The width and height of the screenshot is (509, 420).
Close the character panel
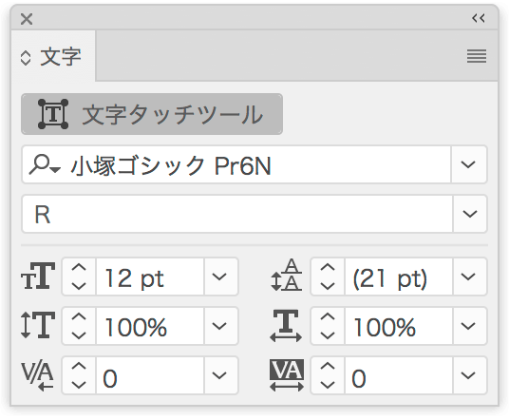click(27, 19)
